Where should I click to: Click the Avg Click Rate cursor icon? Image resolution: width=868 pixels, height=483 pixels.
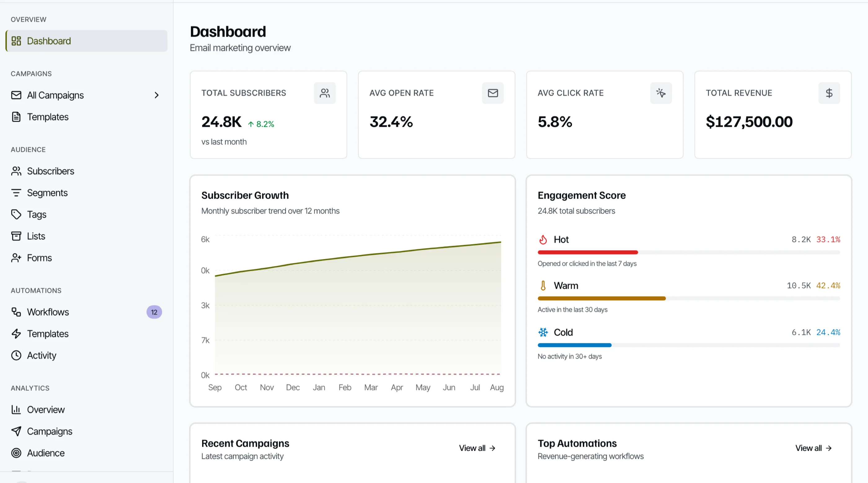(x=661, y=93)
